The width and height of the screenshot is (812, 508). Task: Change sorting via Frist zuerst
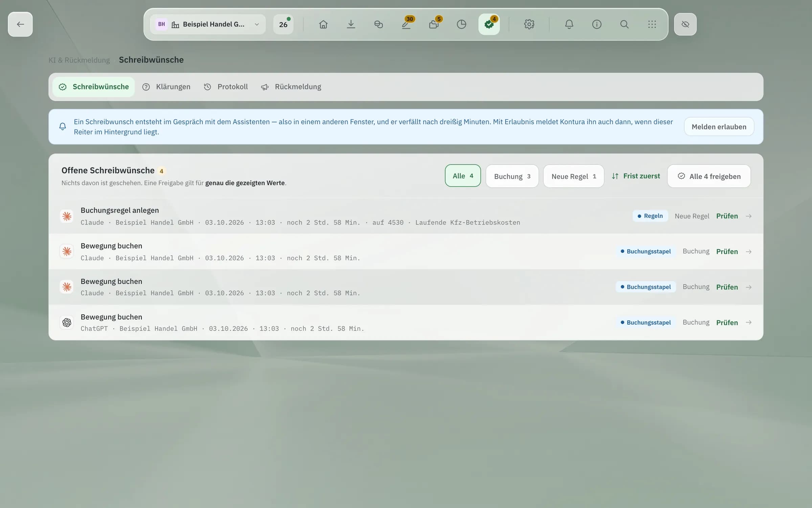[636, 176]
